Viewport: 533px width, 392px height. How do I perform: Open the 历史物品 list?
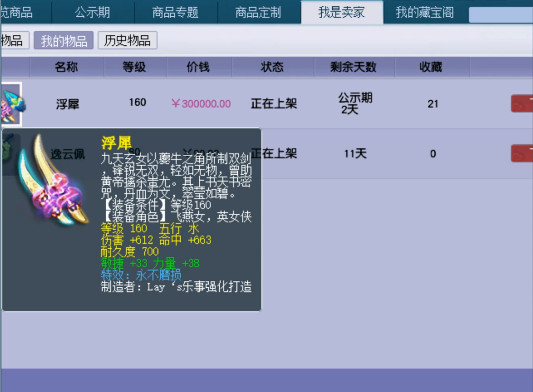tap(127, 40)
